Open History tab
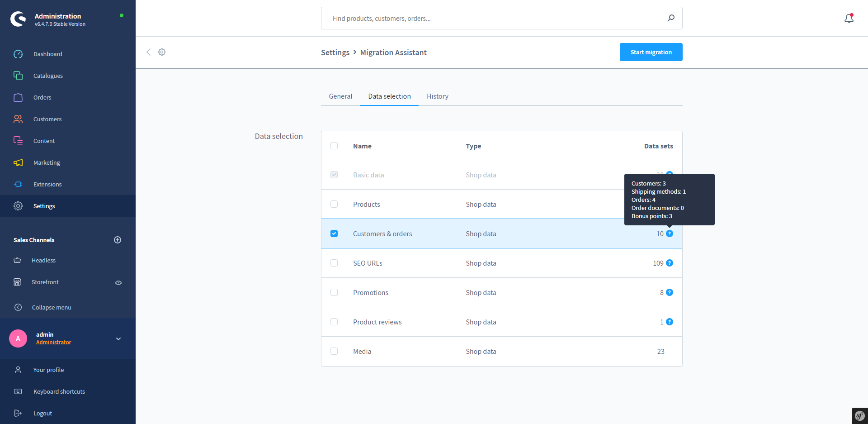Viewport: 868px width, 424px height. pyautogui.click(x=438, y=96)
